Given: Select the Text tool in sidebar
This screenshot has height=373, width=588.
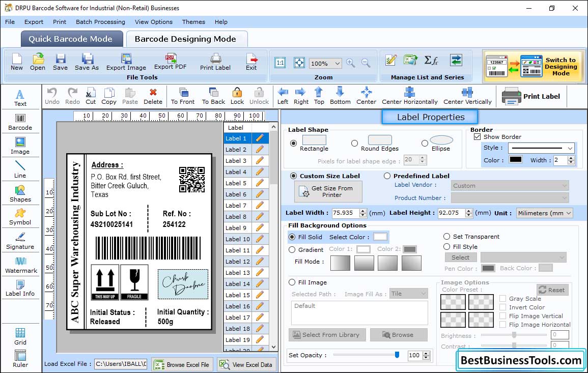Looking at the screenshot, I should coord(20,98).
